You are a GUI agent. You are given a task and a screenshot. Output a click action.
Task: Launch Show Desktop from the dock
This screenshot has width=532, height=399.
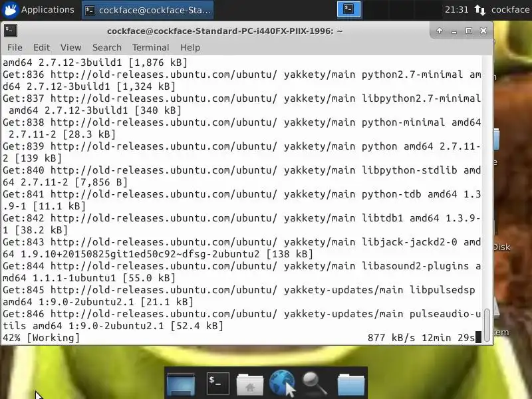181,384
